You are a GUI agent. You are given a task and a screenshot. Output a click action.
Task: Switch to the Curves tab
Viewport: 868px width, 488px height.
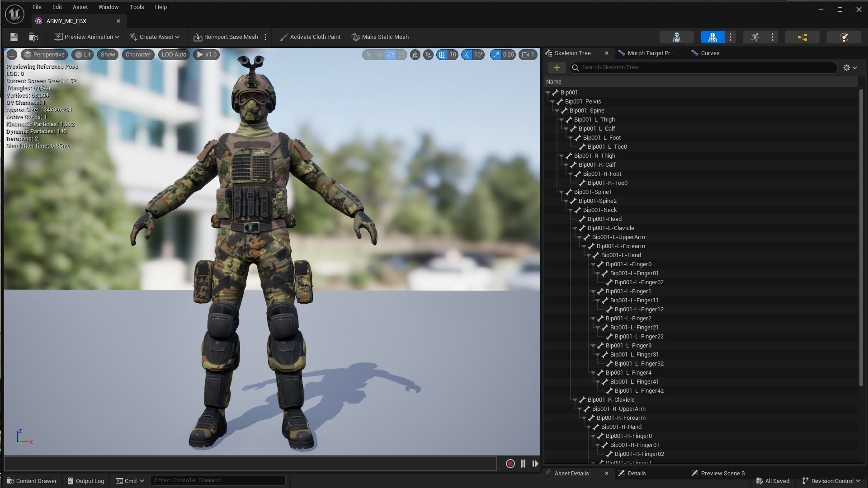[710, 53]
